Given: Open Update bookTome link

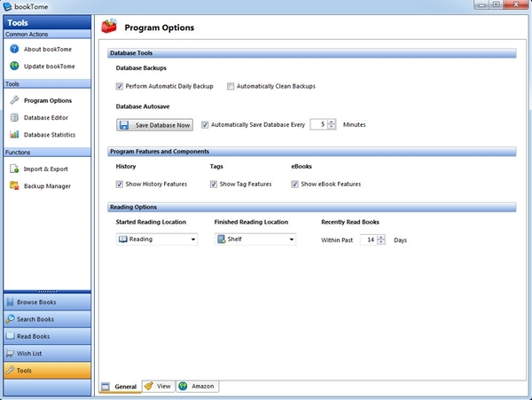Looking at the screenshot, I should (49, 67).
